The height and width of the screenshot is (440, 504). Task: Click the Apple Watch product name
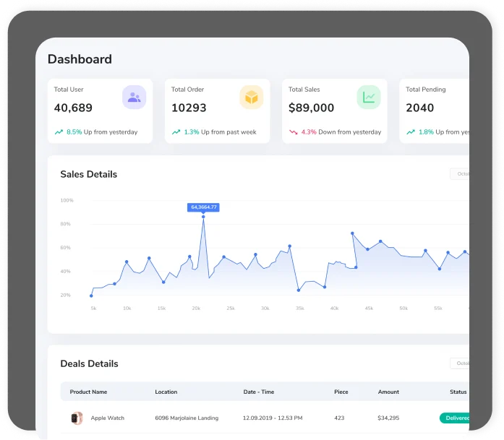click(x=107, y=418)
